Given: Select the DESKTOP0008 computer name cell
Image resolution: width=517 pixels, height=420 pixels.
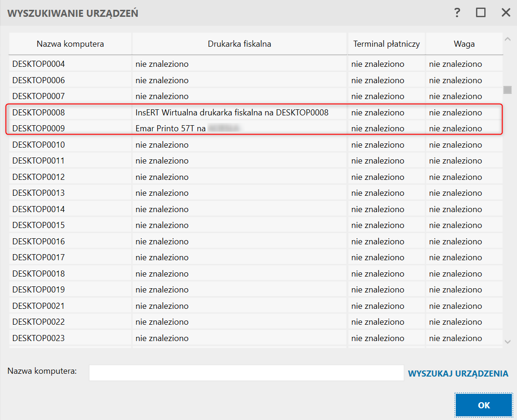Looking at the screenshot, I should click(70, 113).
